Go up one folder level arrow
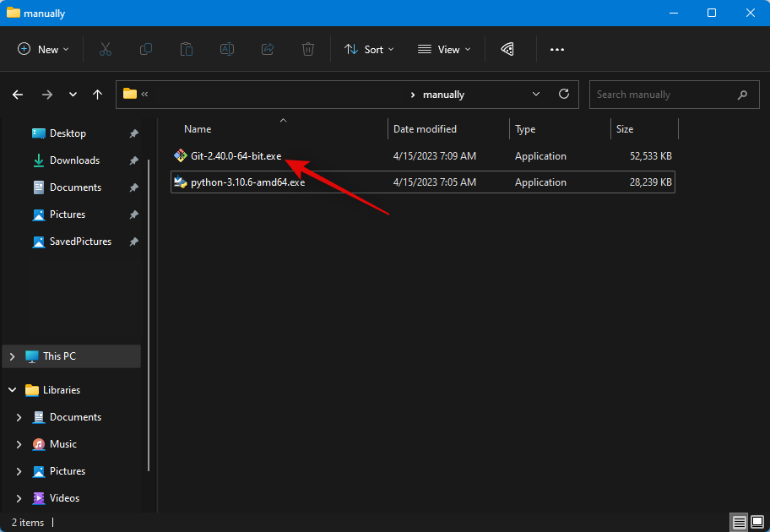Viewport: 770px width, 532px height. click(98, 95)
